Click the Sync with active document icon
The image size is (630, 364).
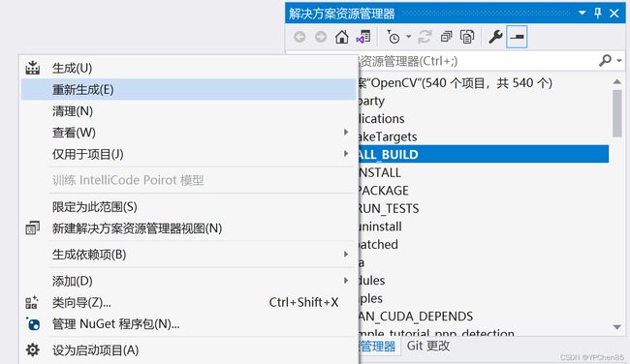(425, 37)
